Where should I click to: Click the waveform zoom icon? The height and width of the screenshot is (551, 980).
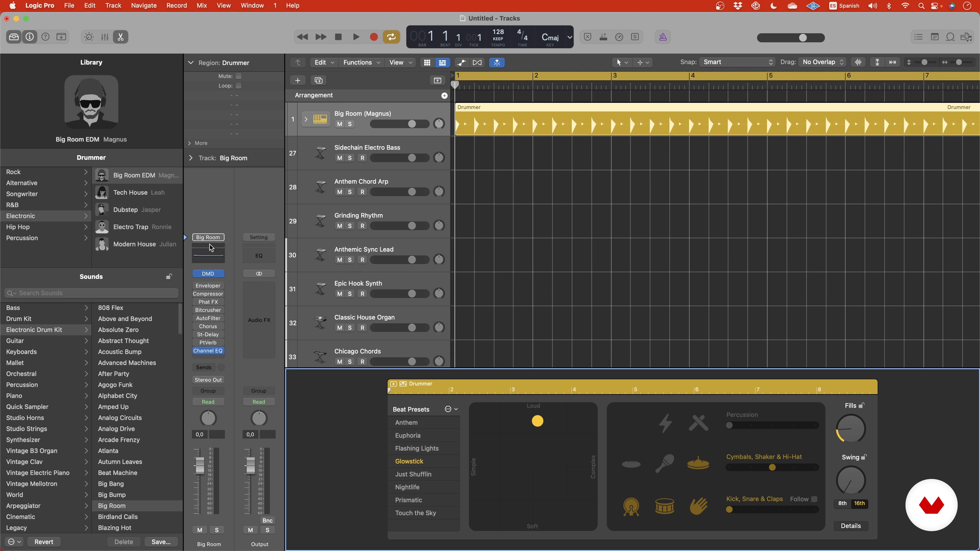coord(858,62)
